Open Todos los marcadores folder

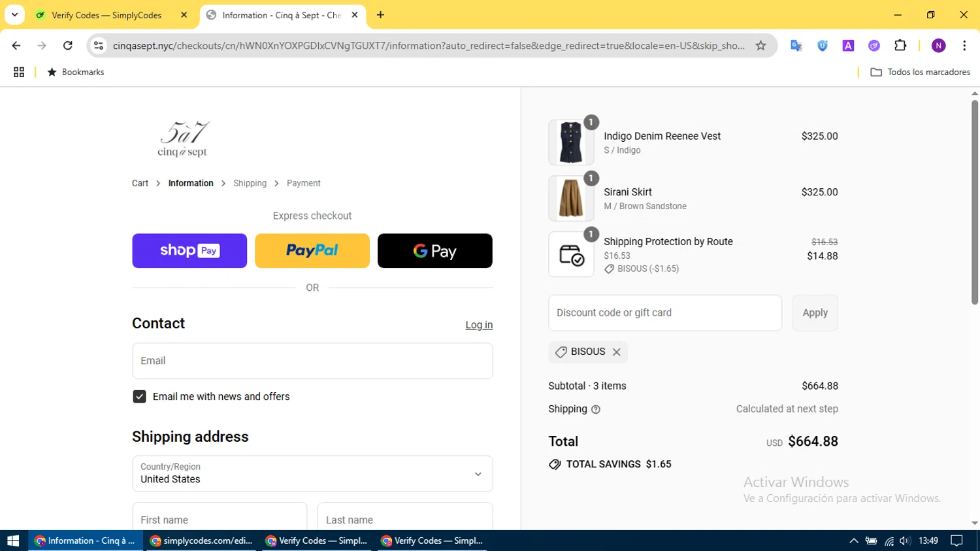pos(921,72)
